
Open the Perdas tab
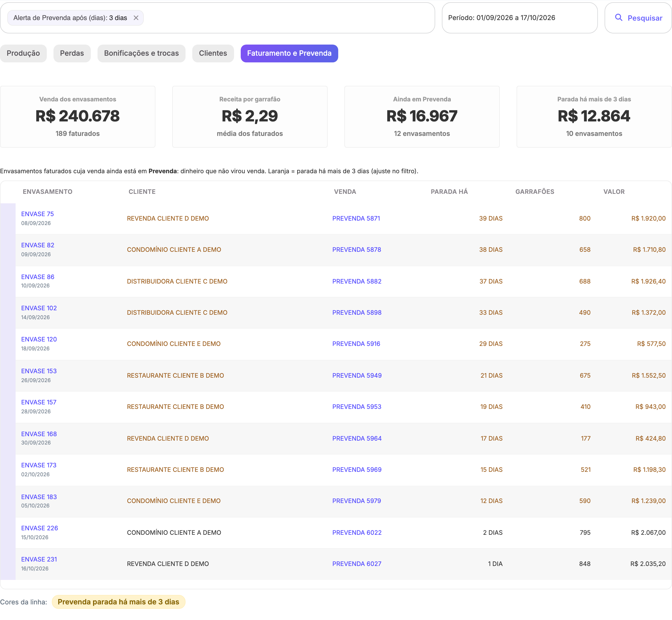[72, 53]
